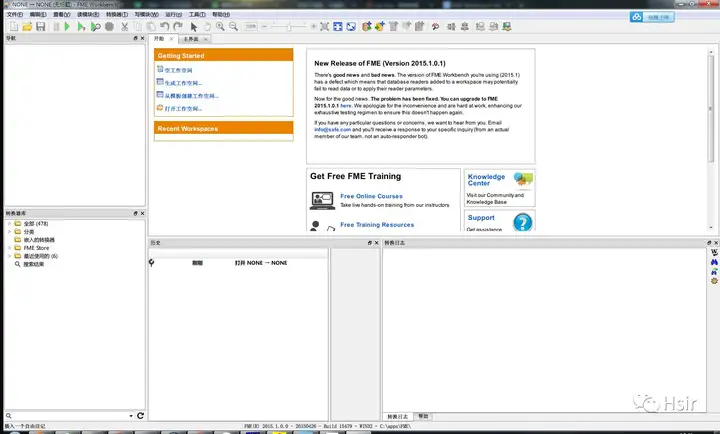The height and width of the screenshot is (434, 720).
Task: Click the Knowledge Center speech bubbles icon
Action: pos(523,179)
